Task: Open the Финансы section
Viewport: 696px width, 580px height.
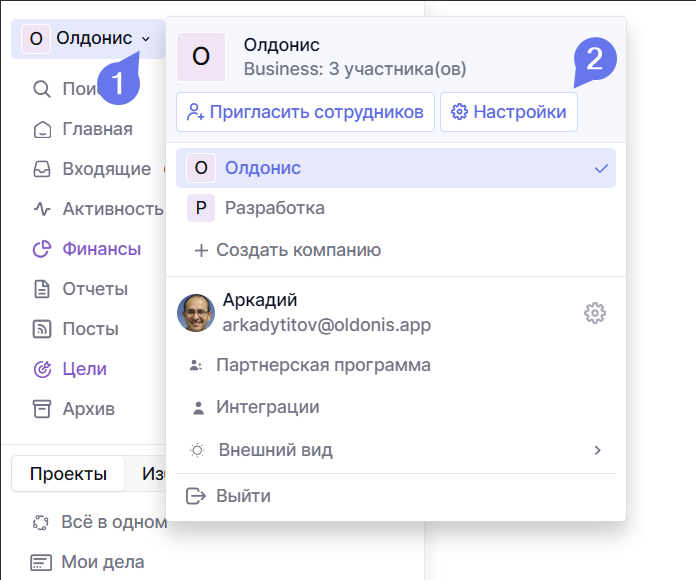Action: (100, 249)
